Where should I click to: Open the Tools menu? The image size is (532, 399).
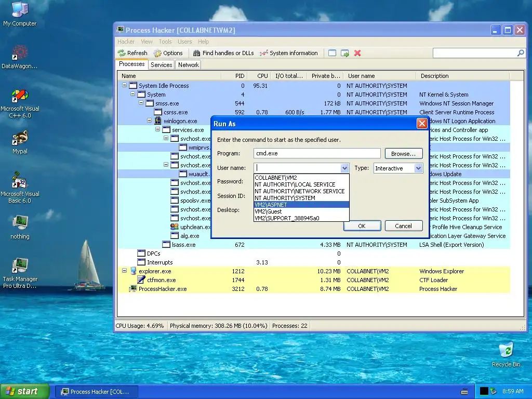click(165, 42)
